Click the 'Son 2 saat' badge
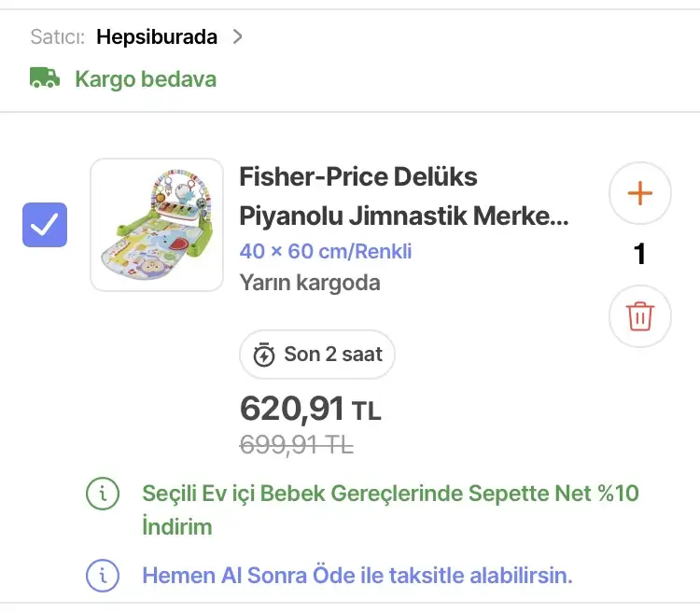Image resolution: width=700 pixels, height=613 pixels. pyautogui.click(x=317, y=355)
